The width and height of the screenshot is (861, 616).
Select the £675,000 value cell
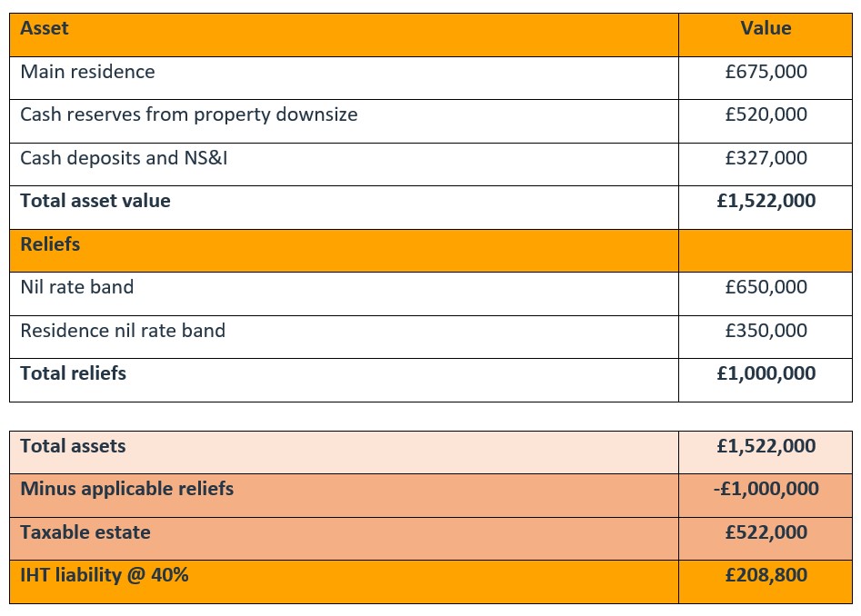pyautogui.click(x=766, y=71)
